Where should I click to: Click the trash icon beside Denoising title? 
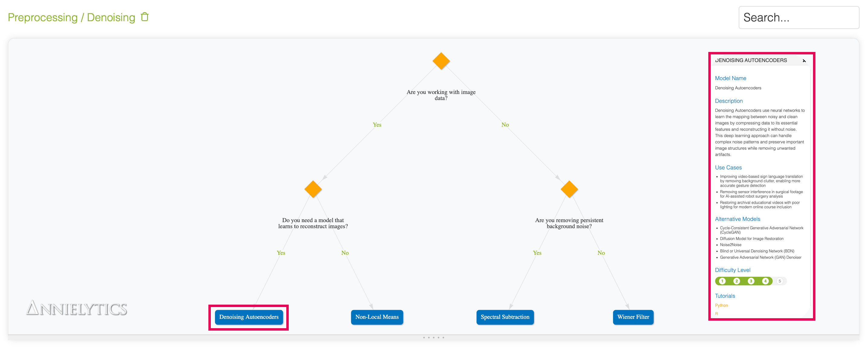coord(145,17)
